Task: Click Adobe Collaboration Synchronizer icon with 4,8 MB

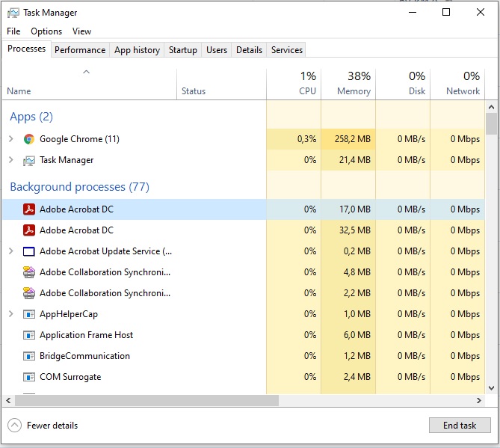Action: point(29,272)
